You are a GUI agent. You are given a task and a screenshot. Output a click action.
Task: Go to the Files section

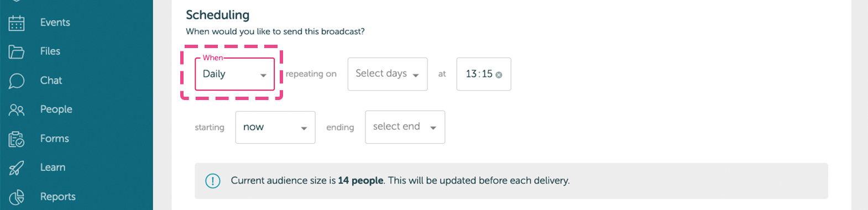[50, 51]
